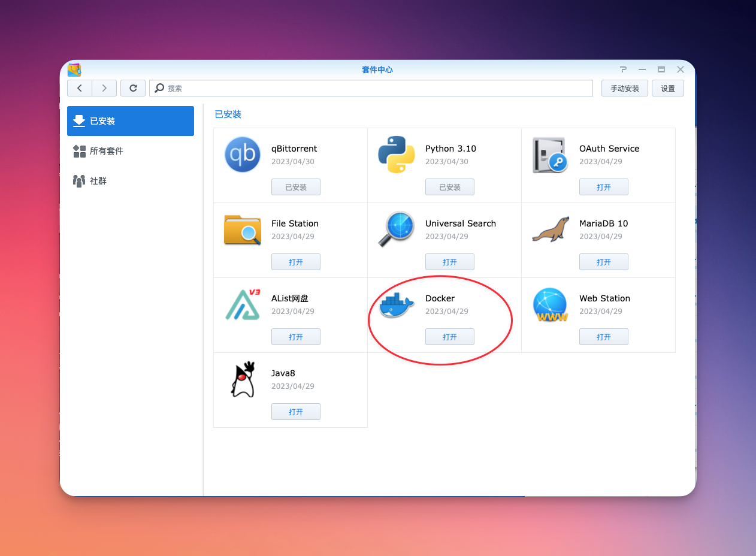Click the OAuth Service package name
This screenshot has height=556, width=756.
pos(609,149)
